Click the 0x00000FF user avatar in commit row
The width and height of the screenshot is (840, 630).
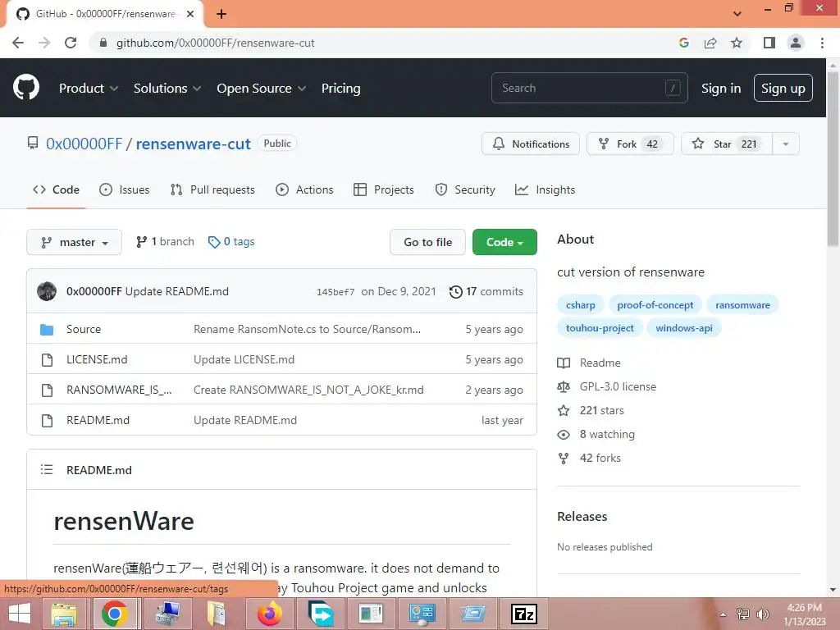click(47, 291)
